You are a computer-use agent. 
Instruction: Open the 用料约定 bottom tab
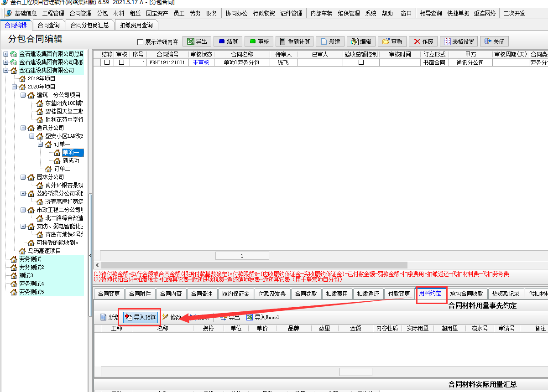(x=430, y=293)
